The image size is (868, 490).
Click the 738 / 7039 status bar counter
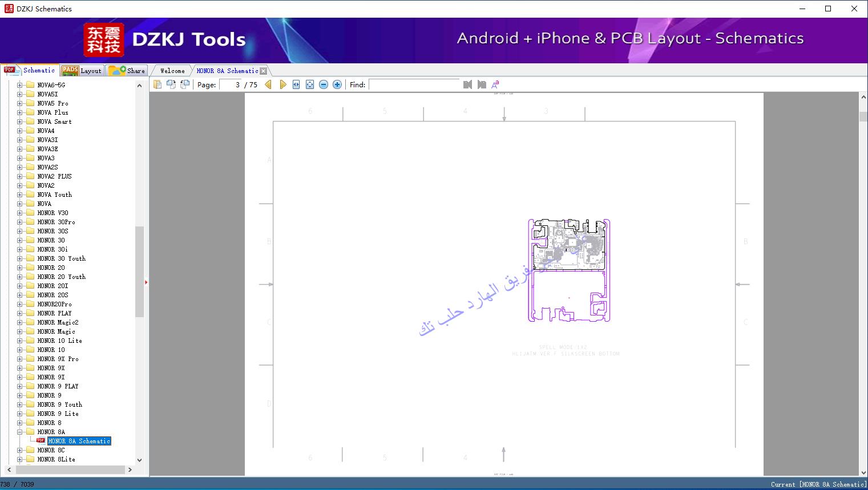(18, 484)
